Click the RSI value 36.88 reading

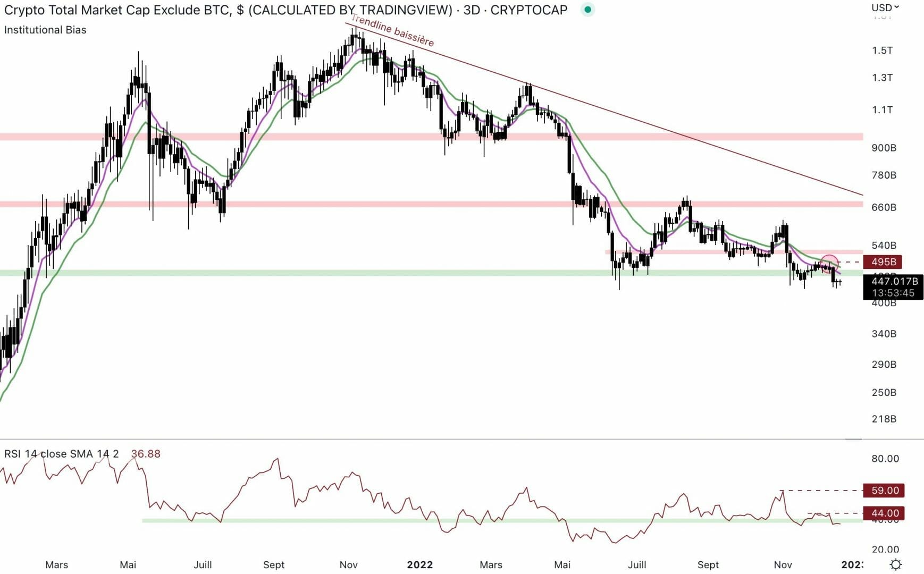(145, 454)
